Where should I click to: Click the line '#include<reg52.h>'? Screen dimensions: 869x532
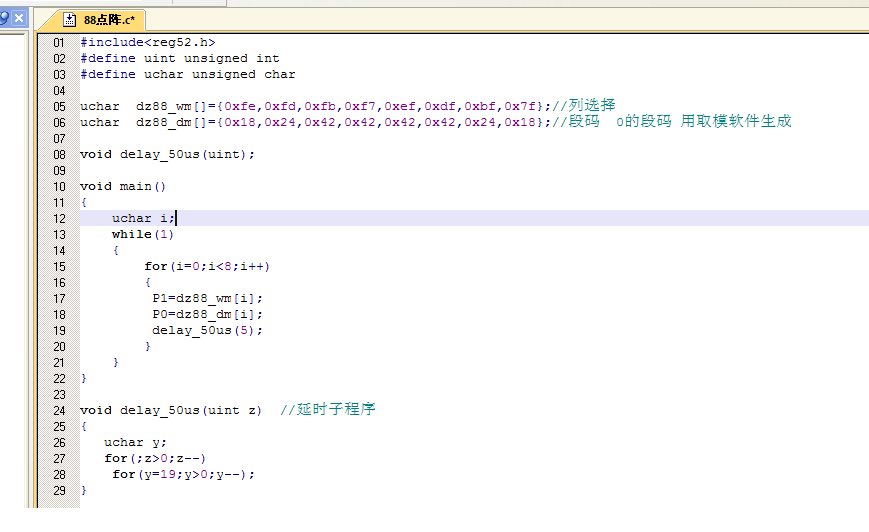click(147, 42)
